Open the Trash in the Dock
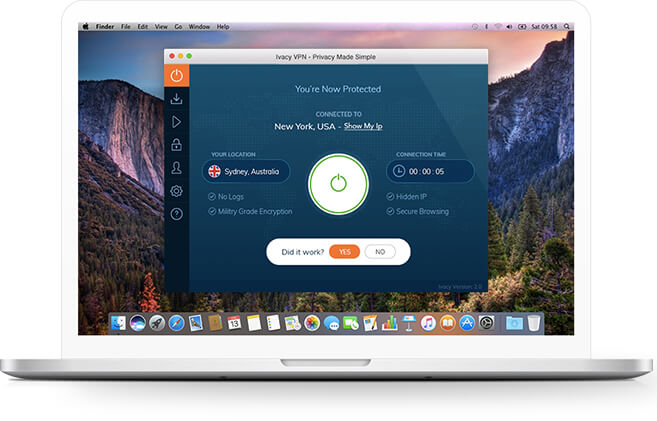This screenshot has width=657, height=421. click(534, 323)
